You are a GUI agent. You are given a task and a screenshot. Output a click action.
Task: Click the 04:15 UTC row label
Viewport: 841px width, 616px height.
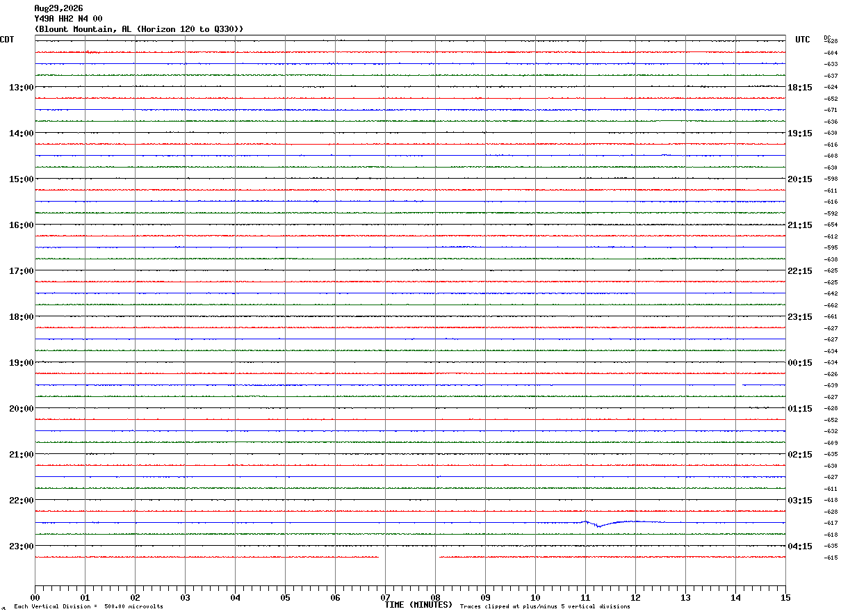click(800, 546)
